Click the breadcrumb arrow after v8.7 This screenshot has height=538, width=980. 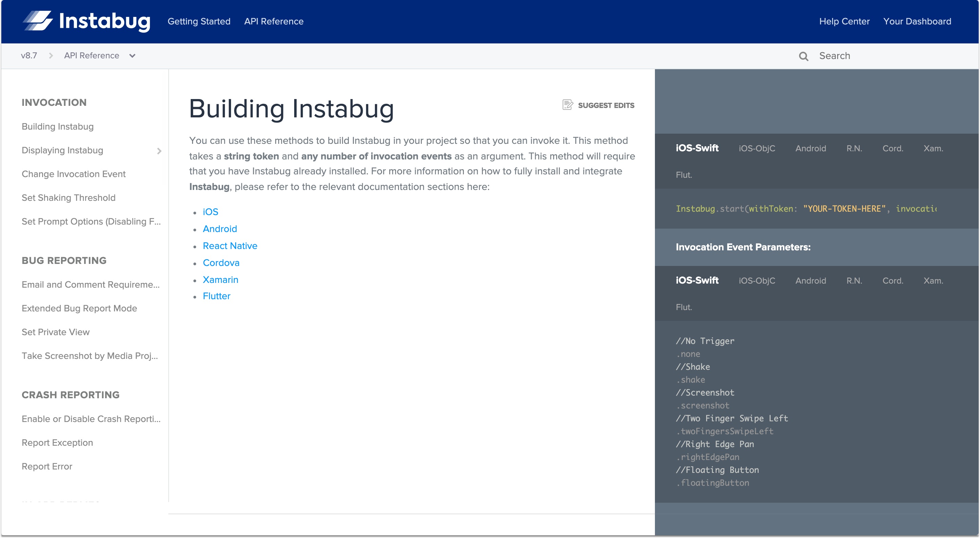pyautogui.click(x=51, y=56)
